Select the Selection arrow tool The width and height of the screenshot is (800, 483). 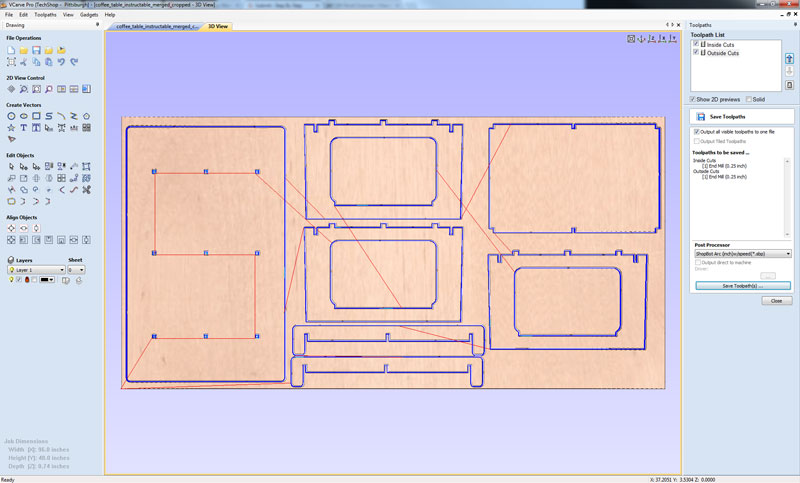tap(11, 166)
